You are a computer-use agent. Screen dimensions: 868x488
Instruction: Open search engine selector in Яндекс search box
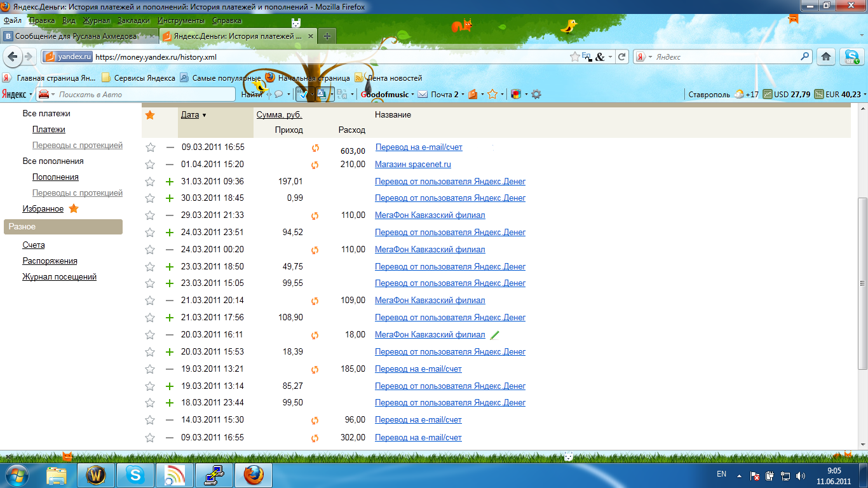pos(644,57)
